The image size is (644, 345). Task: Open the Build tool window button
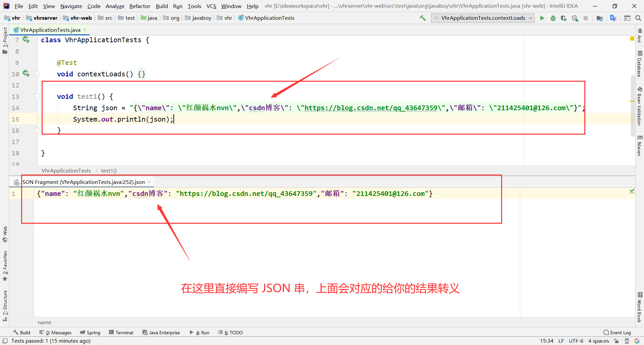(22, 332)
